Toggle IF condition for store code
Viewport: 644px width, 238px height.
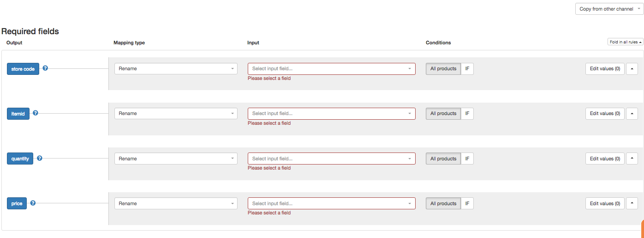tap(467, 69)
